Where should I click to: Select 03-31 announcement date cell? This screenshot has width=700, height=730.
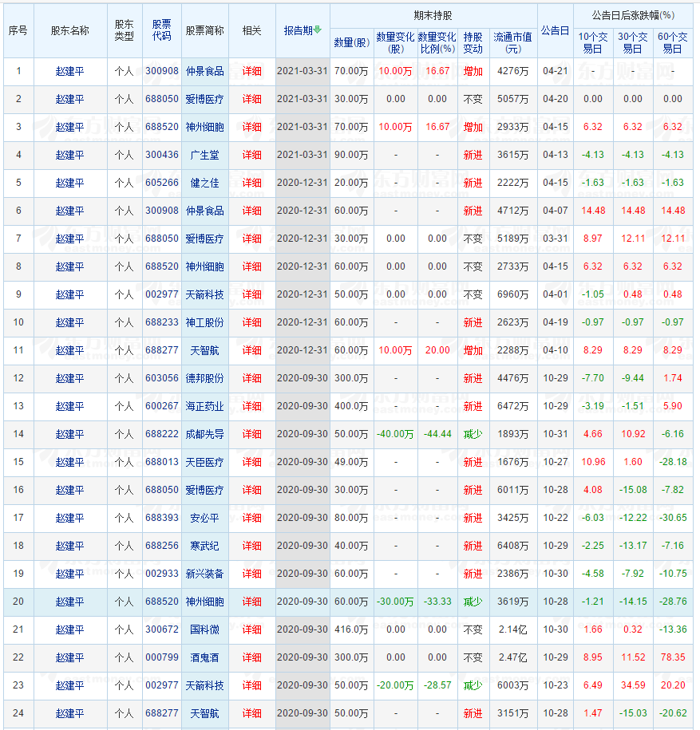pyautogui.click(x=556, y=239)
